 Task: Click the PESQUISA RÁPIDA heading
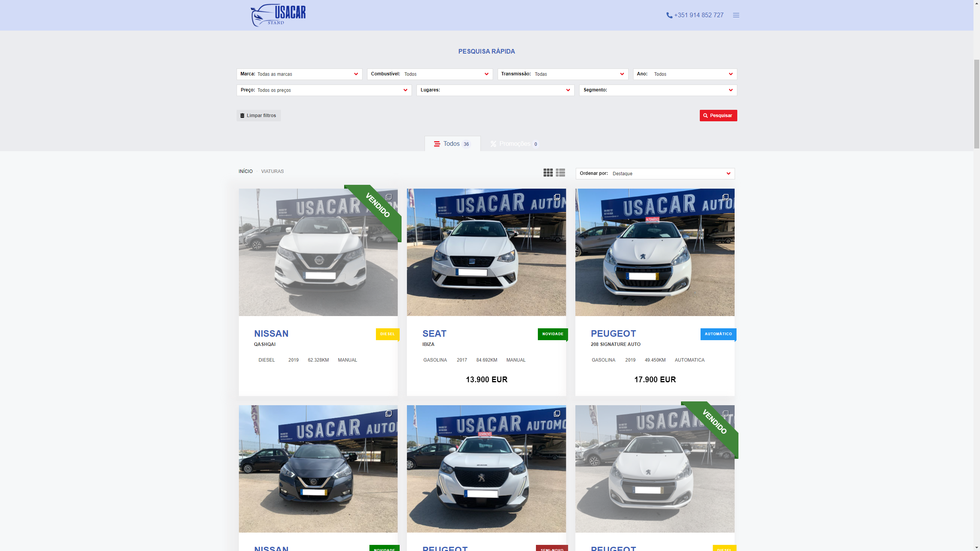point(487,51)
